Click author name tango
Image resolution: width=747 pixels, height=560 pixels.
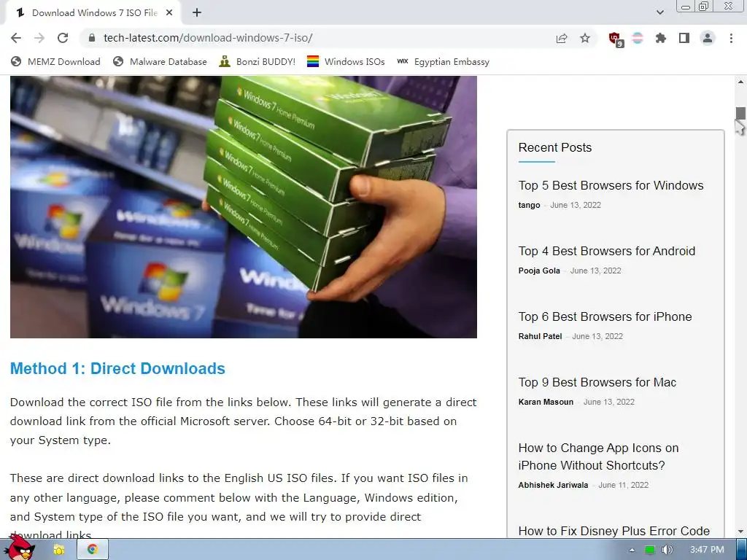tap(529, 205)
